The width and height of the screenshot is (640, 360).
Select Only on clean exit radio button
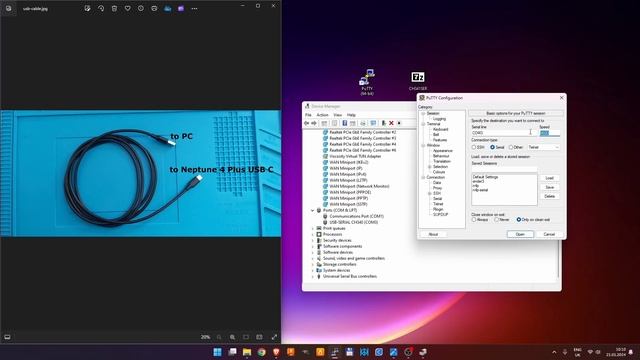coord(518,220)
